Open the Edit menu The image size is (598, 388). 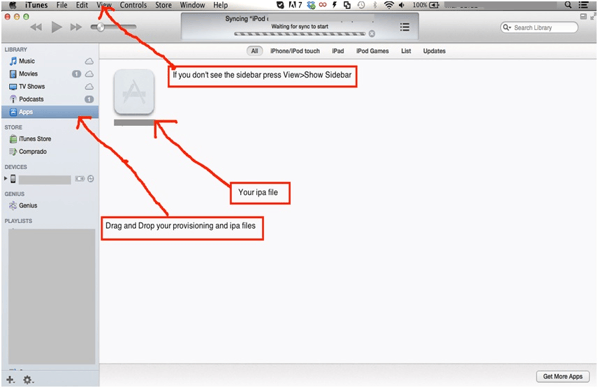coord(82,5)
